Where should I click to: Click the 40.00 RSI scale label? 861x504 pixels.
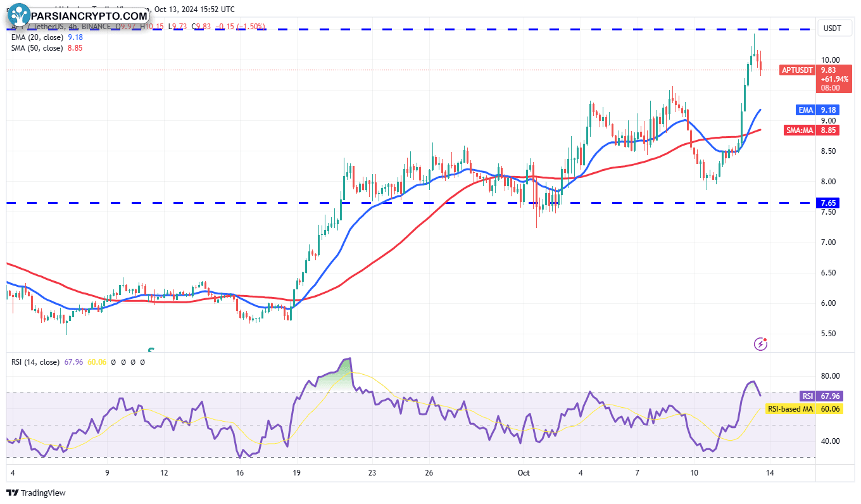831,441
